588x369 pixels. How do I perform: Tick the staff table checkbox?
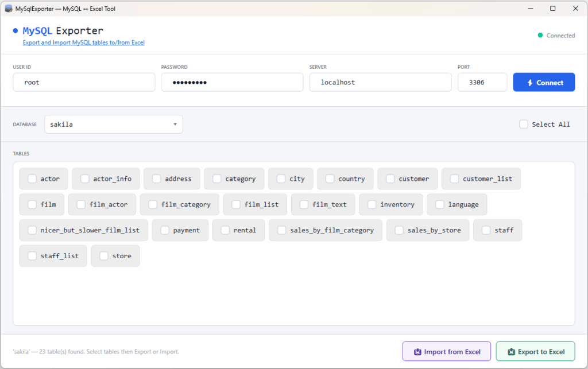click(x=486, y=230)
